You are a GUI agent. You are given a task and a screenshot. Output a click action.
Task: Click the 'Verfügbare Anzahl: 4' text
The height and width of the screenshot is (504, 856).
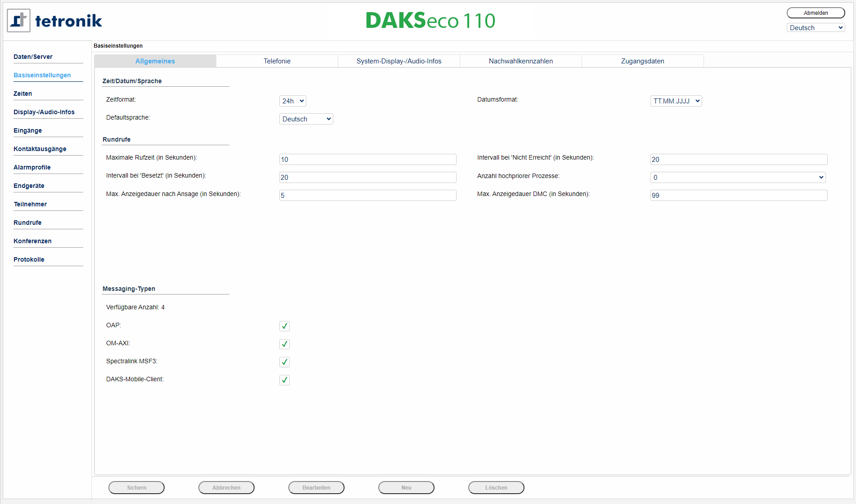[135, 307]
